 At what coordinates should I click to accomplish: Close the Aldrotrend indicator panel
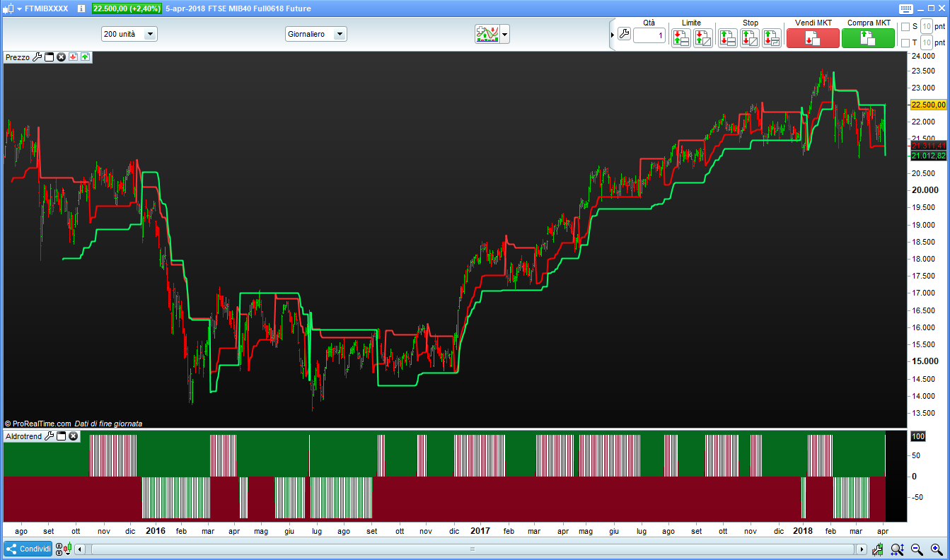point(73,436)
